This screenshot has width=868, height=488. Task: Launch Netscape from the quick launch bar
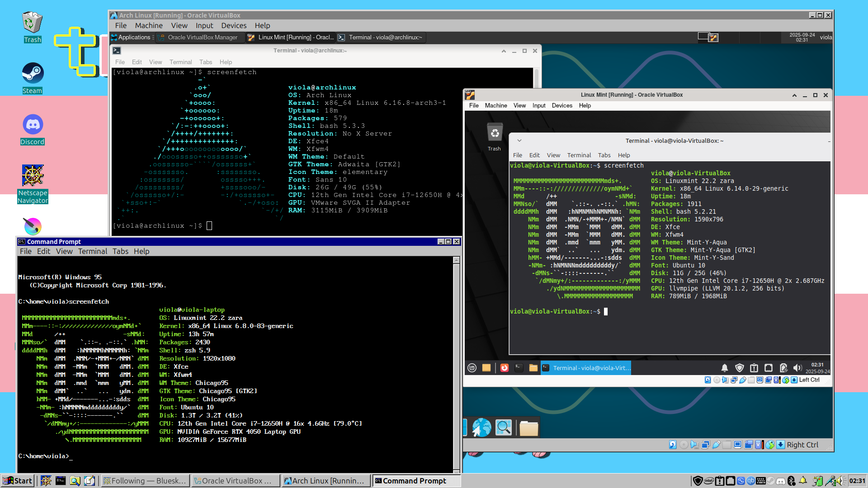tap(46, 481)
